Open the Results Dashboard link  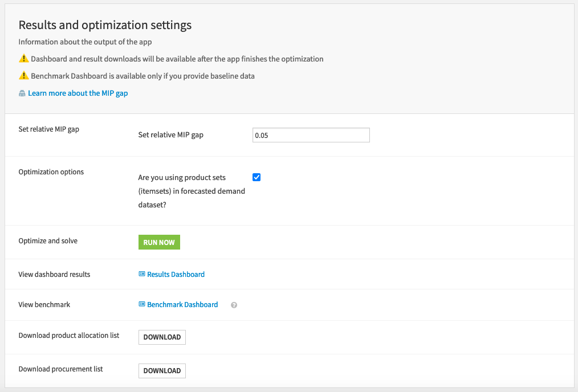pyautogui.click(x=176, y=274)
